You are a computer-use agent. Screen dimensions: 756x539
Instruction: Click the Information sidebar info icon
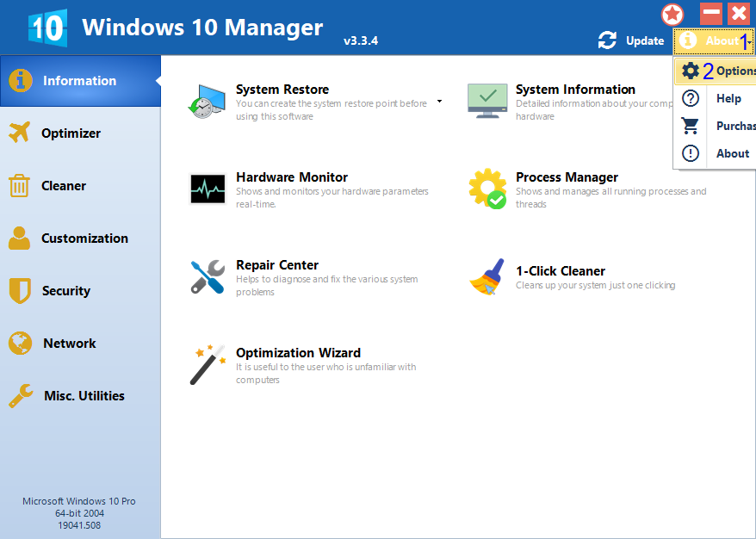coord(21,81)
